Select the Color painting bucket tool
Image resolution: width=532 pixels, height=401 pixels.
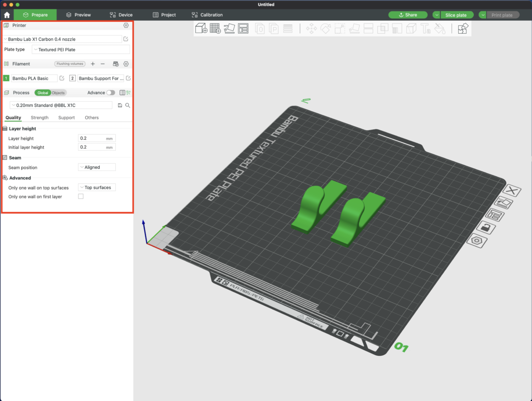[440, 29]
